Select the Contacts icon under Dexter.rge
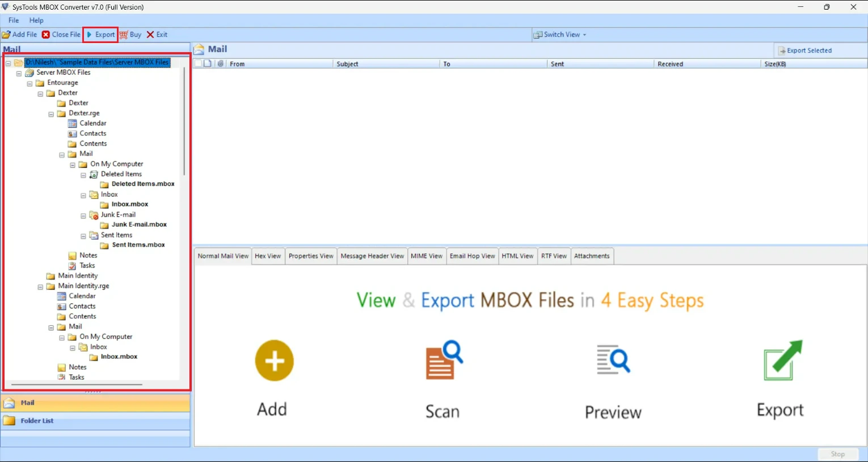Viewport: 868px width, 462px height. pos(72,134)
